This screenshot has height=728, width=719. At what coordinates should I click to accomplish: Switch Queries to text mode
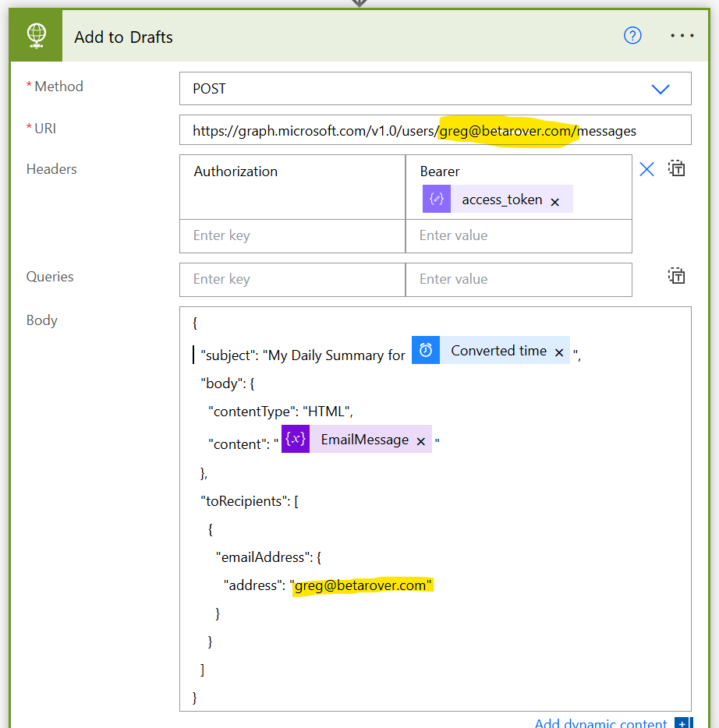point(677,276)
